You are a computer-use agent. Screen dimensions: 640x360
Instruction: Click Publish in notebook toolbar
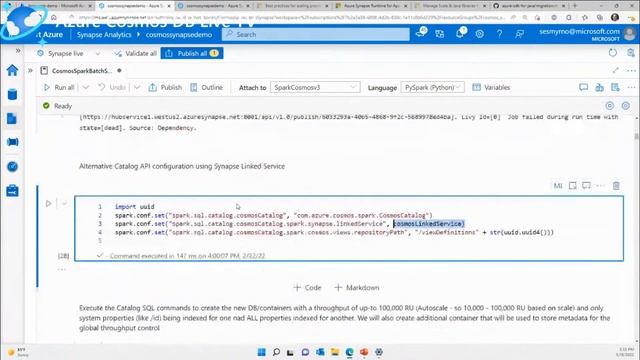tap(165, 87)
